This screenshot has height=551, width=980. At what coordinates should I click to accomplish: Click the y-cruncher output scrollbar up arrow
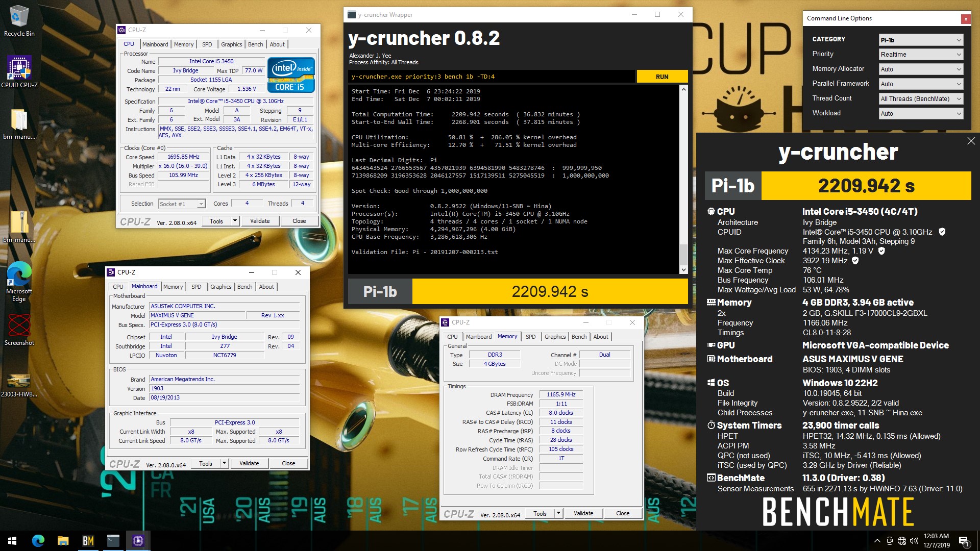click(683, 89)
